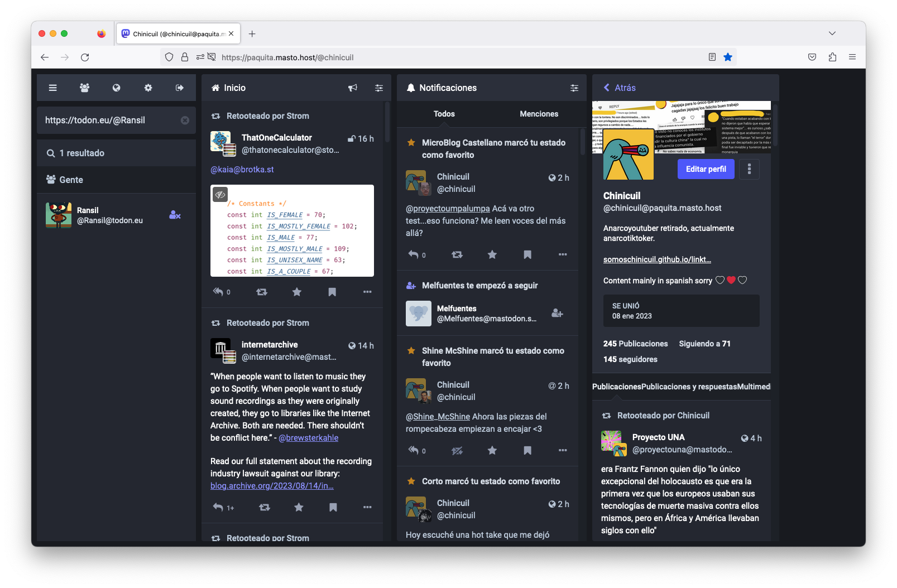This screenshot has width=897, height=588.
Task: Clear the search field with the X icon
Action: (x=185, y=121)
